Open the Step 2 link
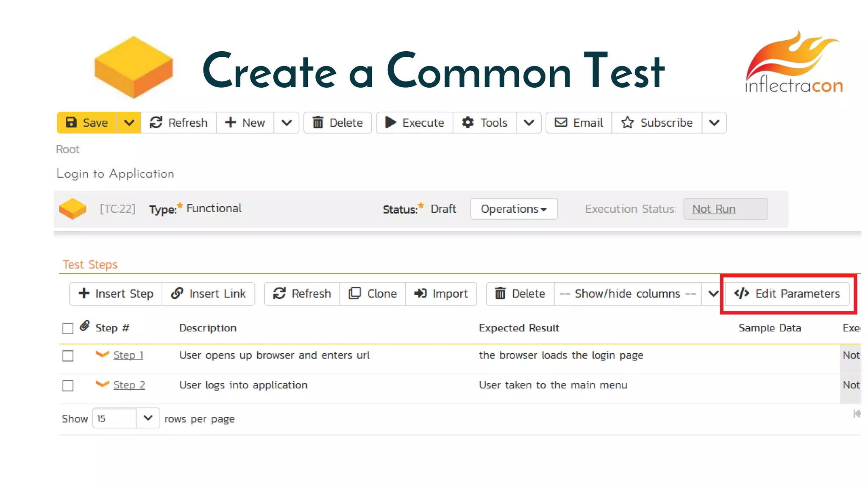 point(129,385)
